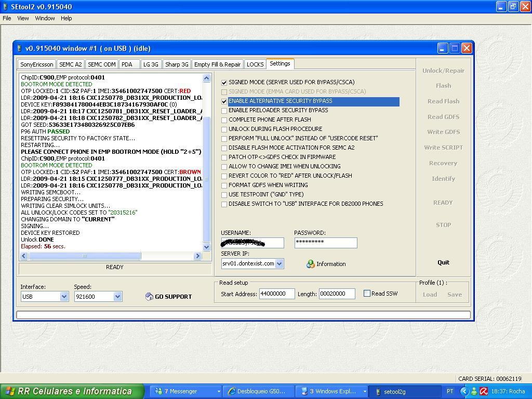This screenshot has width=532, height=399.
Task: Switch to the LG 3G tab
Action: click(151, 64)
